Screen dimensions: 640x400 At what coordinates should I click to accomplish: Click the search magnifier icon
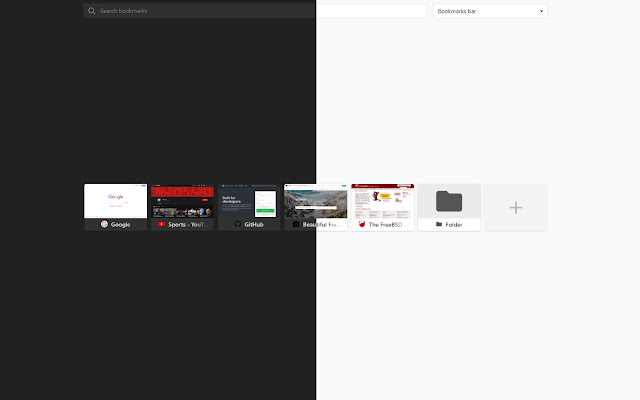[x=91, y=11]
